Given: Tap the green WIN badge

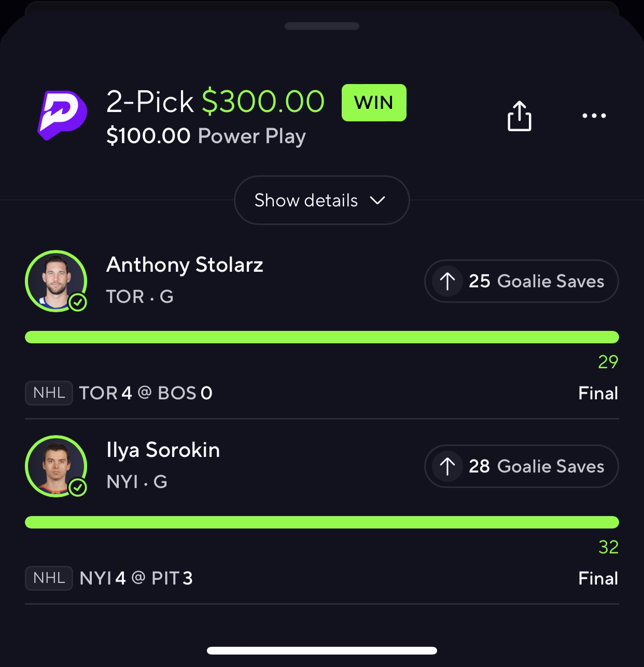Looking at the screenshot, I should (x=374, y=103).
